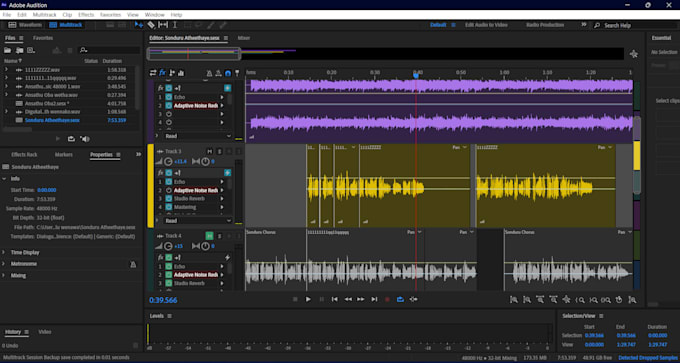Play the session from transport controls

pyautogui.click(x=308, y=299)
